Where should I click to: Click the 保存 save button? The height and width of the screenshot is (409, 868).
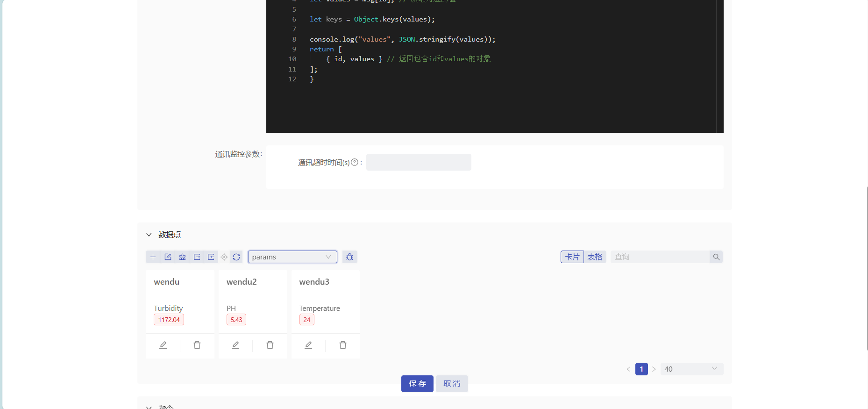(417, 384)
